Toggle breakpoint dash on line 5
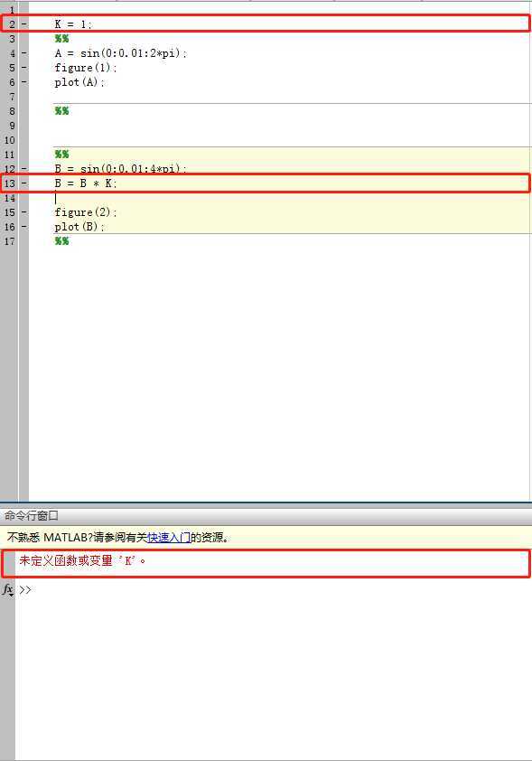 pyautogui.click(x=24, y=68)
